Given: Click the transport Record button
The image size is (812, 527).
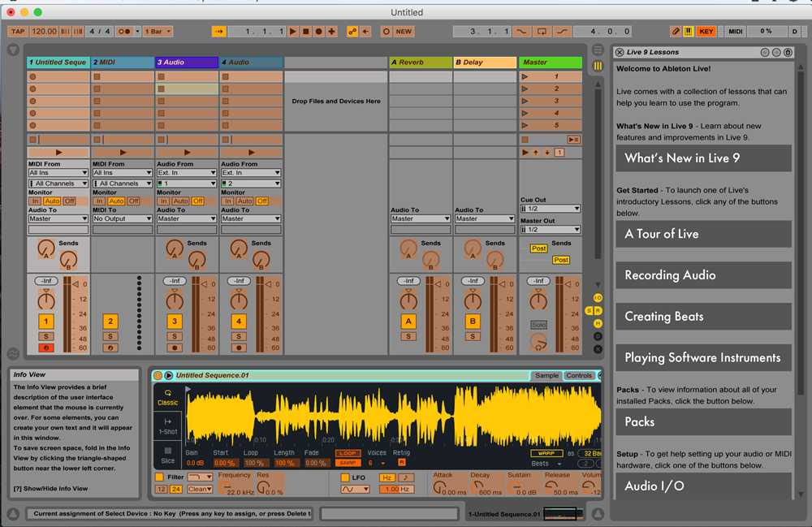Looking at the screenshot, I should pyautogui.click(x=319, y=32).
